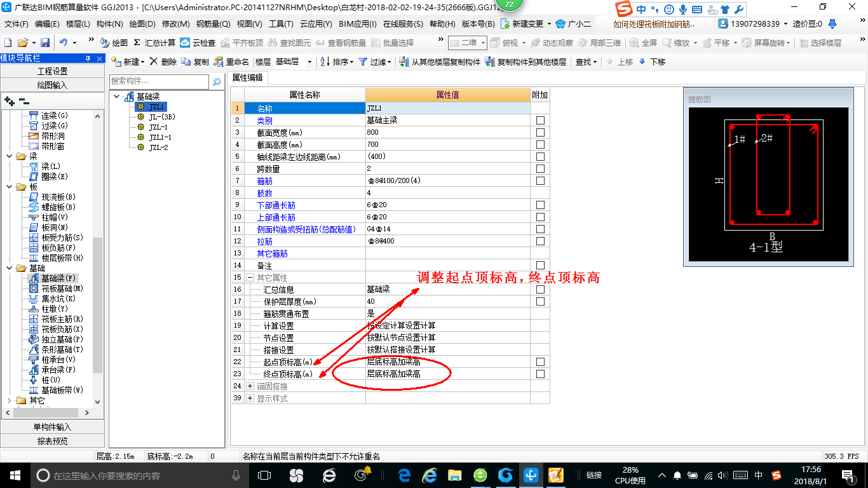Click the search magnifier button

217,81
